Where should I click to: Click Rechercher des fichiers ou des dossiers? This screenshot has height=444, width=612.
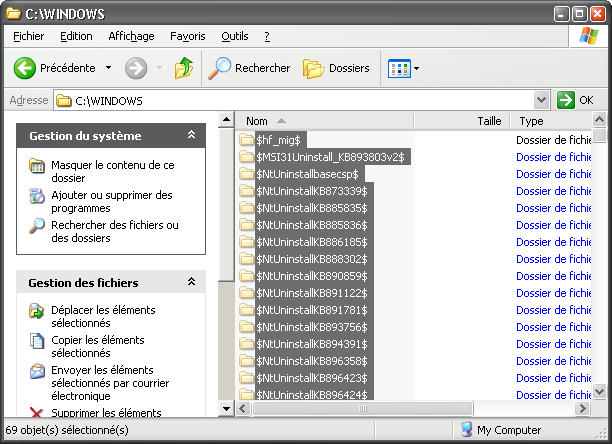pos(115,231)
